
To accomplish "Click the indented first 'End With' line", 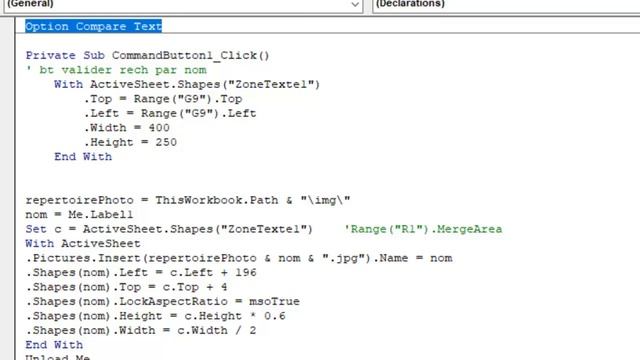I will (x=83, y=157).
